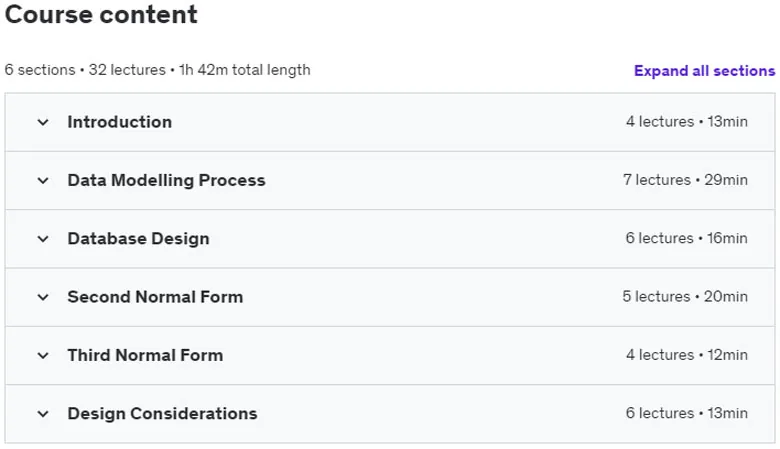Open the Design Considerations section title
780x449 pixels.
[x=162, y=413]
